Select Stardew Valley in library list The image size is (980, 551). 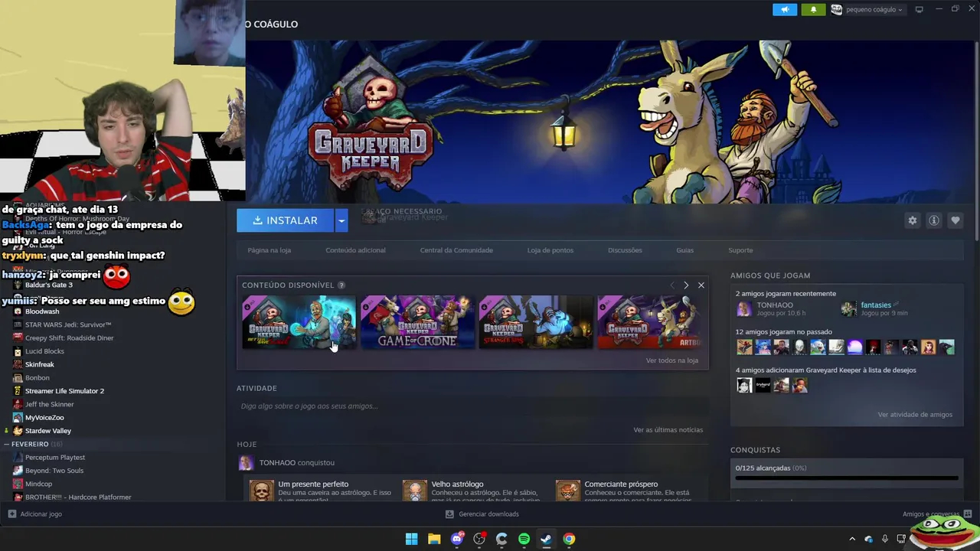(x=47, y=431)
